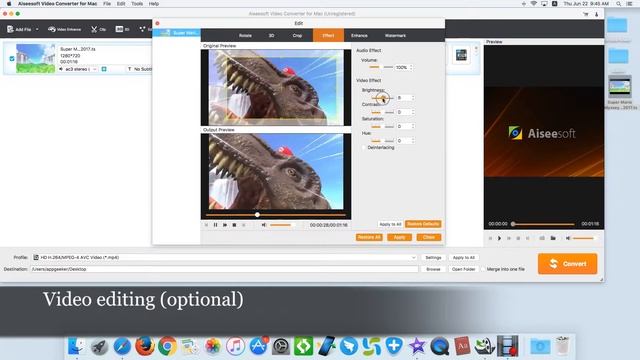Play the video in main Preview panel

pyautogui.click(x=499, y=238)
